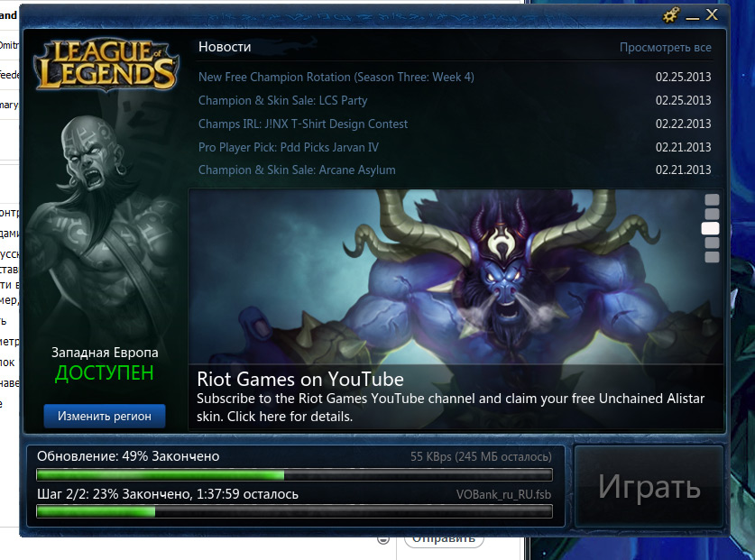755x560 pixels.
Task: Open 'Champion & Skin Sale: LCS Party' news
Action: click(x=282, y=100)
